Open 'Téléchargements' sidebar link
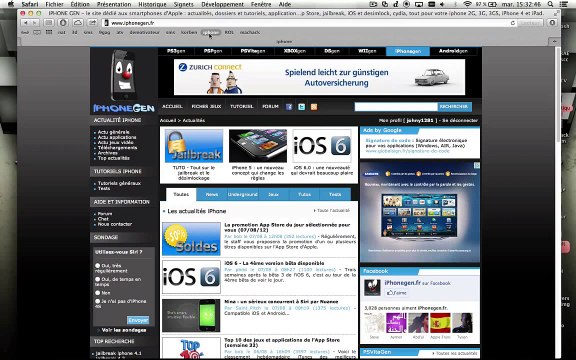The height and width of the screenshot is (360, 576). [x=118, y=148]
